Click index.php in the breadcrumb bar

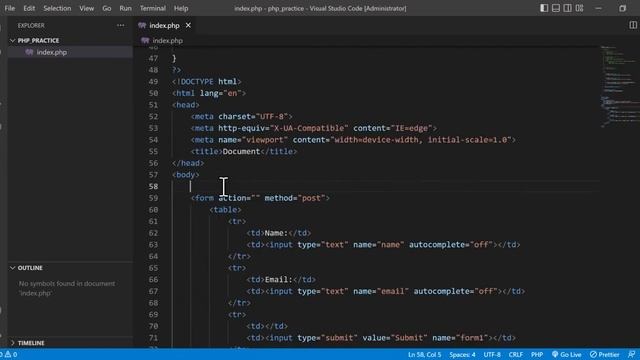(167, 40)
